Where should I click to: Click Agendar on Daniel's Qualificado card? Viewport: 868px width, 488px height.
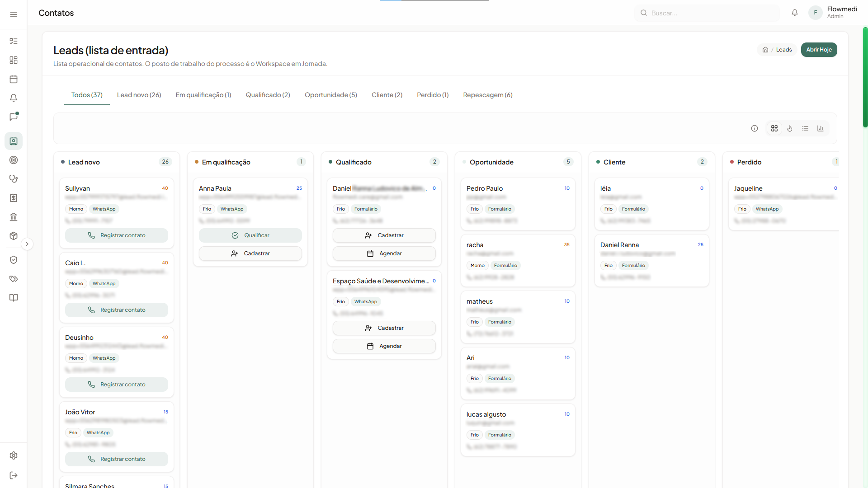[x=384, y=253]
